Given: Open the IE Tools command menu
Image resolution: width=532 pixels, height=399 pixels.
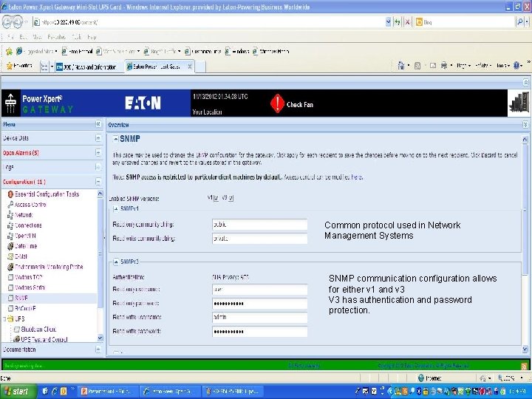Looking at the screenshot, I should pyautogui.click(x=503, y=66).
